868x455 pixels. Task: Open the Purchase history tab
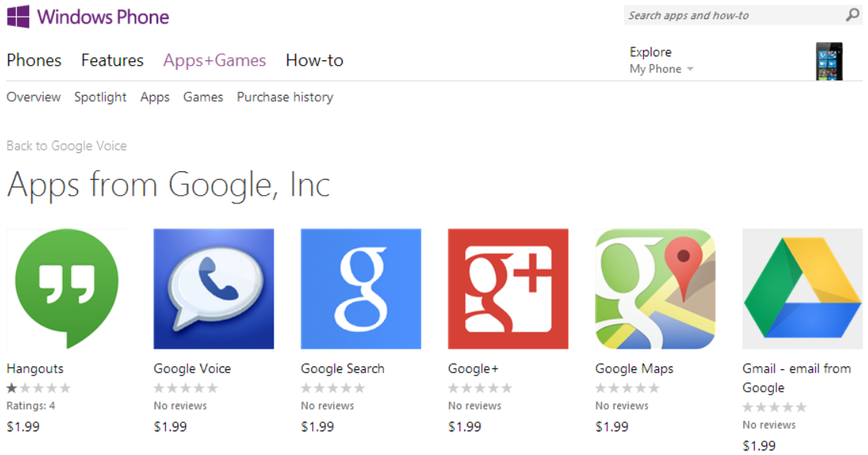pyautogui.click(x=284, y=97)
